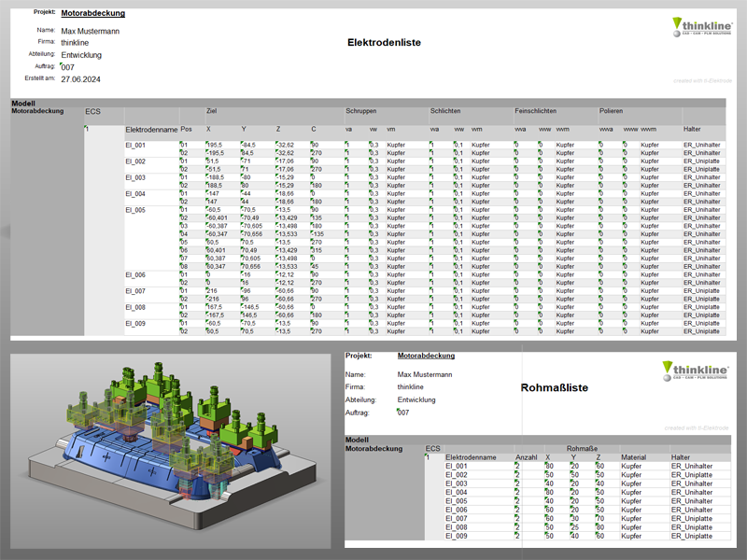Screen dimensions: 747x560
Task: Click the Rohmaße column group header
Action: [581, 448]
